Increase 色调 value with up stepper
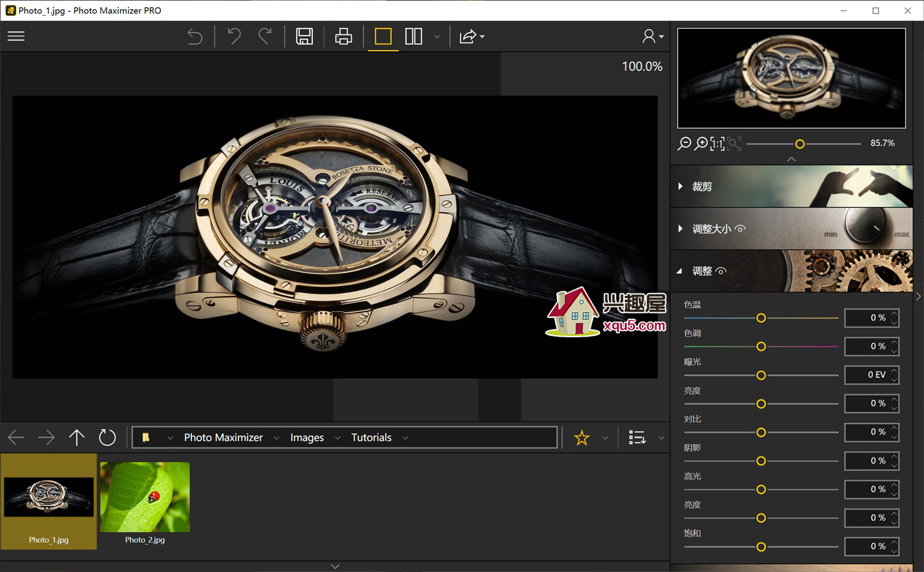 point(894,342)
